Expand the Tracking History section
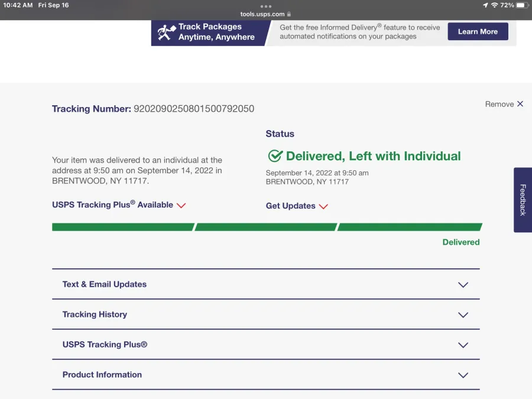 463,314
